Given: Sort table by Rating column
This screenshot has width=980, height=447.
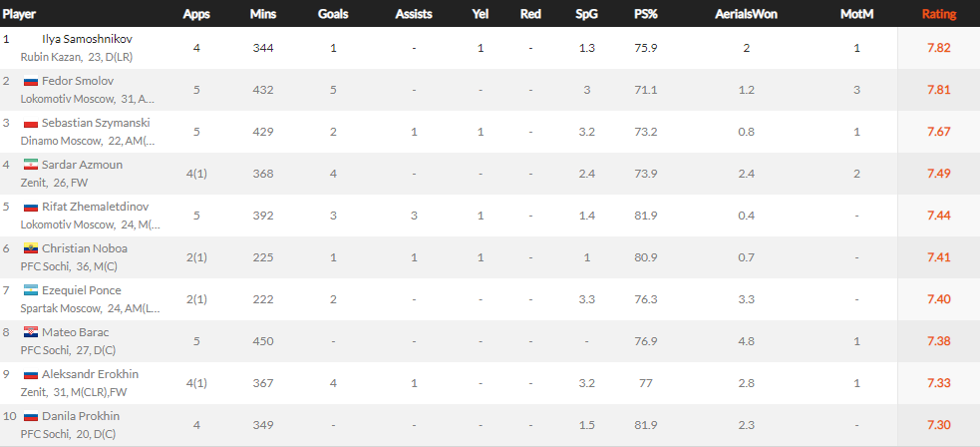Looking at the screenshot, I should tap(938, 15).
